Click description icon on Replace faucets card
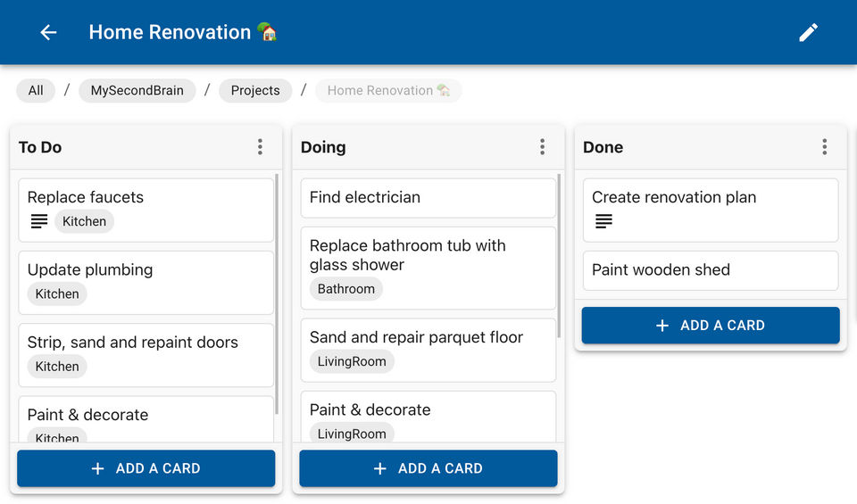Screen dimensions: 857x504 coord(39,221)
